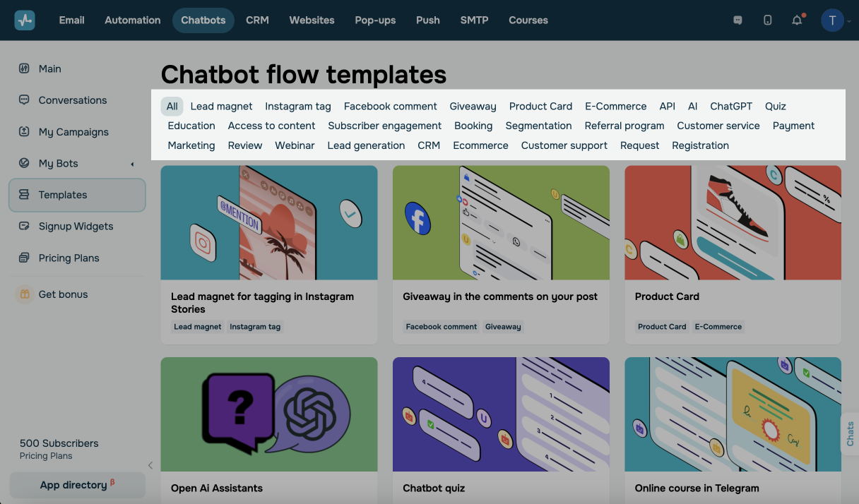The height and width of the screenshot is (504, 859).
Task: Click the Signup Widgets sidebar icon
Action: (24, 227)
